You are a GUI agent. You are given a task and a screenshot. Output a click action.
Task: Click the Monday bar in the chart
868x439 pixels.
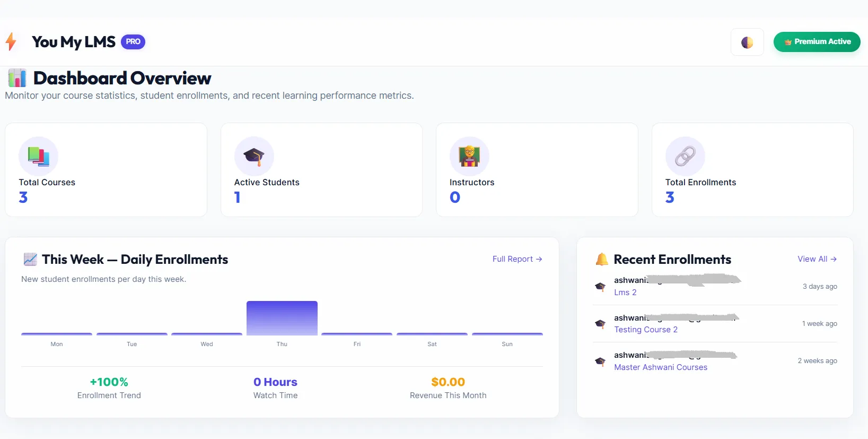(57, 334)
